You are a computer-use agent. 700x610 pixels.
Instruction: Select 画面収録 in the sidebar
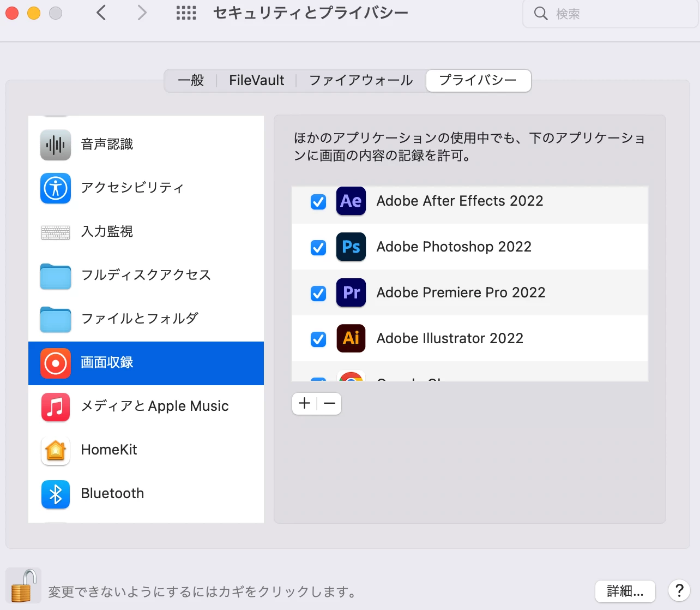click(x=146, y=363)
